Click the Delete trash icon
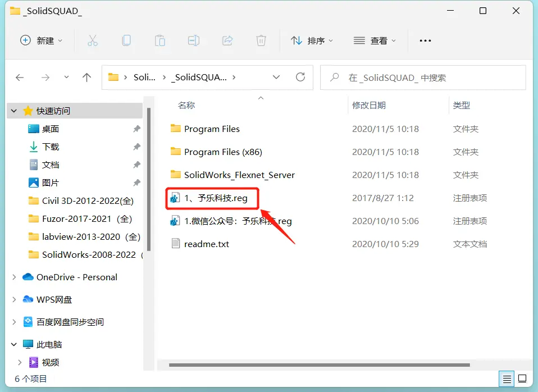Screen dimensions: 538x392 coord(261,40)
